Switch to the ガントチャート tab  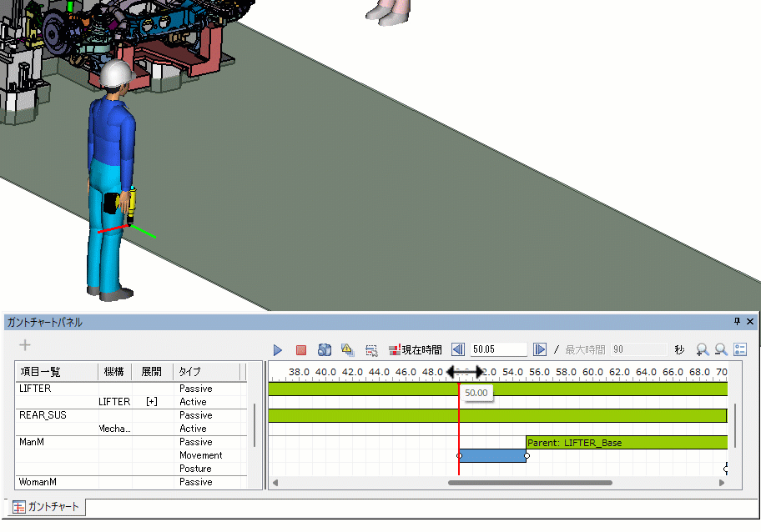[47, 507]
